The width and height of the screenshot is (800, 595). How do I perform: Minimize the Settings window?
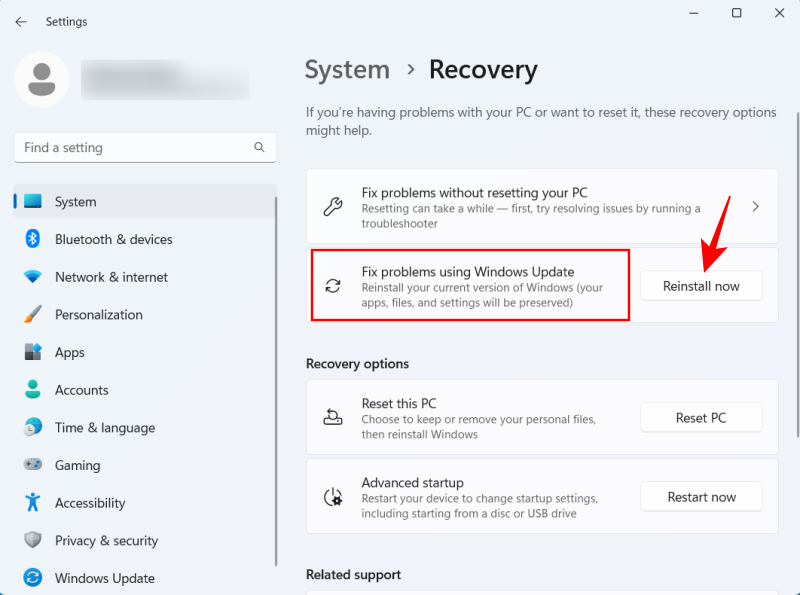click(x=694, y=13)
